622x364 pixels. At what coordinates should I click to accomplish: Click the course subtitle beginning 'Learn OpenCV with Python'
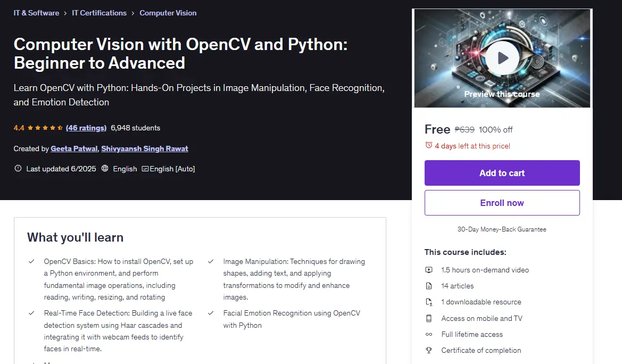coord(199,95)
